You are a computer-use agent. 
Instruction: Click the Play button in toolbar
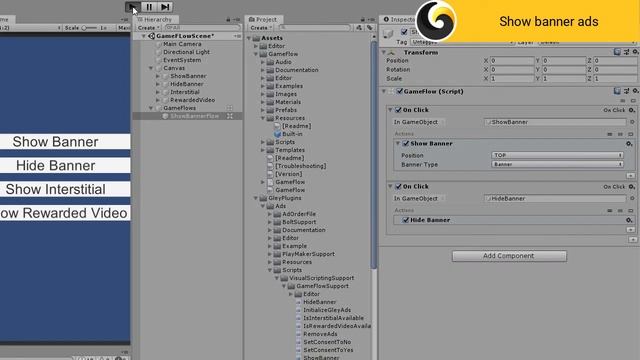point(133,7)
